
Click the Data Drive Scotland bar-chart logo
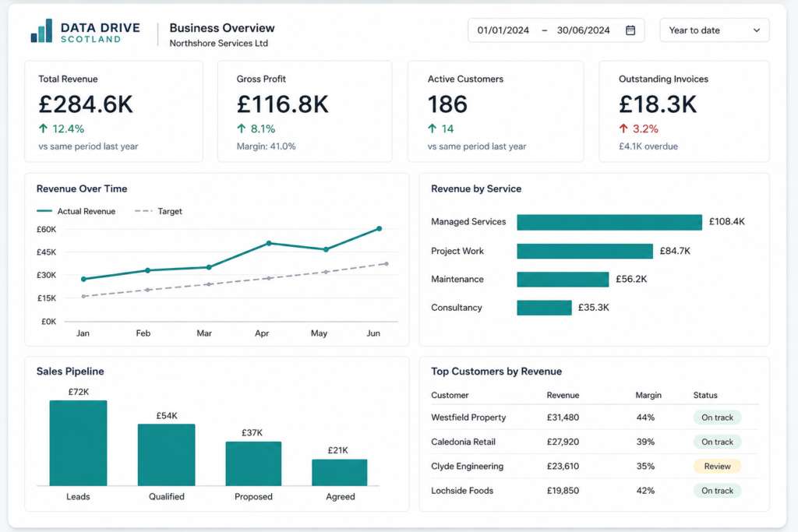[x=42, y=30]
